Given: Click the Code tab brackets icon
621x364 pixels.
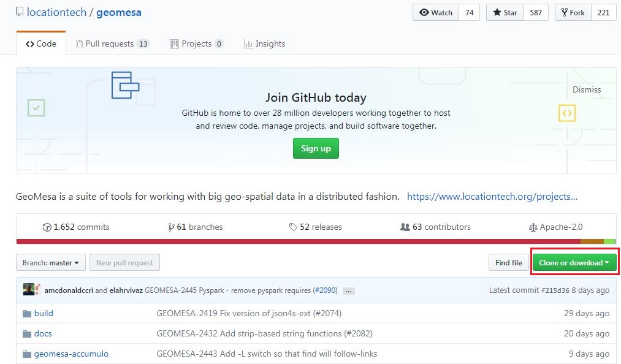Looking at the screenshot, I should point(29,44).
